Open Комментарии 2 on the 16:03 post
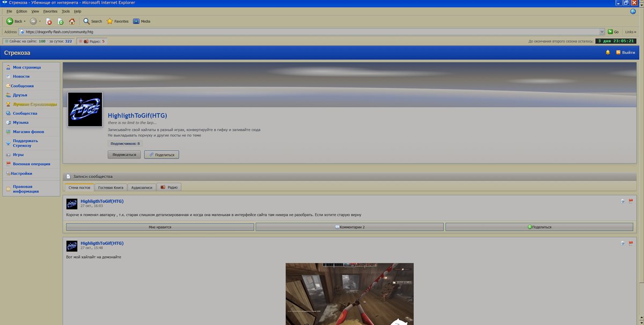This screenshot has height=325, width=644. (349, 227)
